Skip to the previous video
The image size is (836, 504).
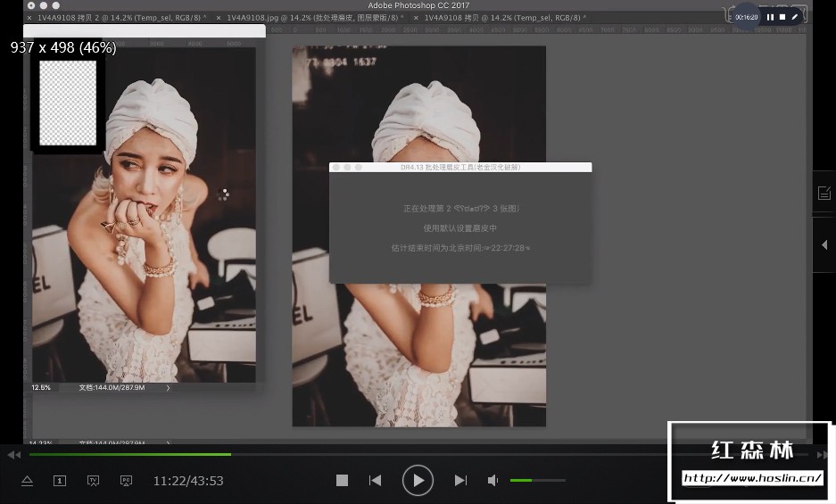pos(376,481)
